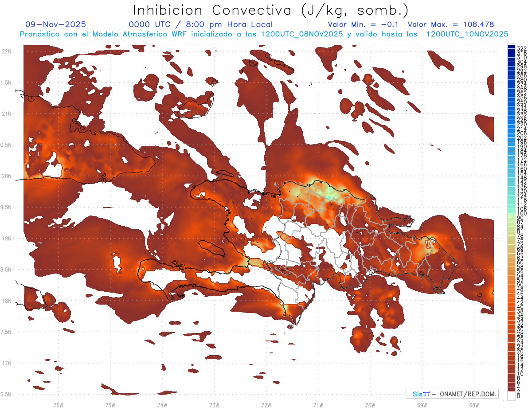Click the colorbar value label "160"
This screenshot has width=532, height=411.
[x=522, y=168]
